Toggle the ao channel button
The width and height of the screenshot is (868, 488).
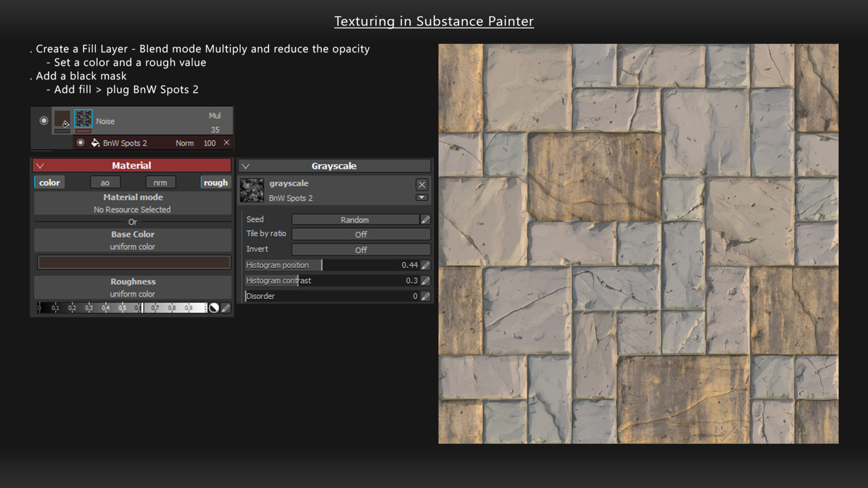[105, 183]
